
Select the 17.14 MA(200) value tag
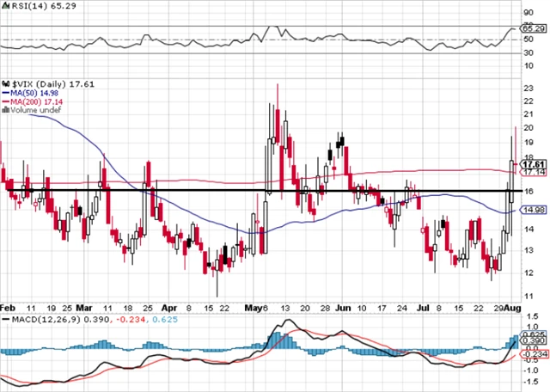534,174
